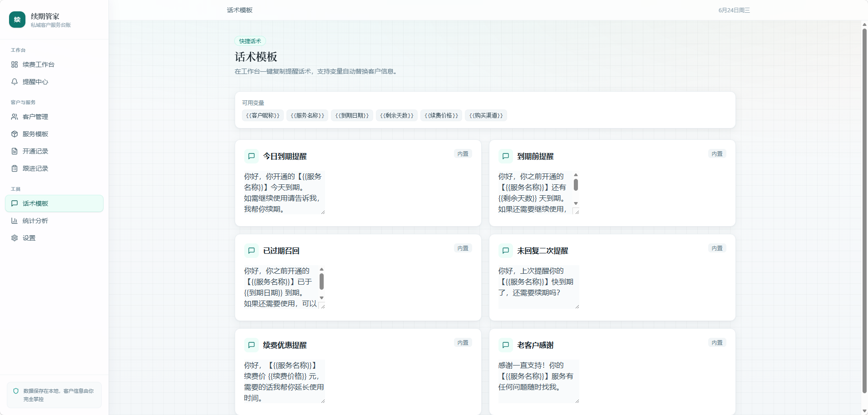Click the chat icon on 老客户感谢 card
Image resolution: width=868 pixels, height=415 pixels.
506,345
